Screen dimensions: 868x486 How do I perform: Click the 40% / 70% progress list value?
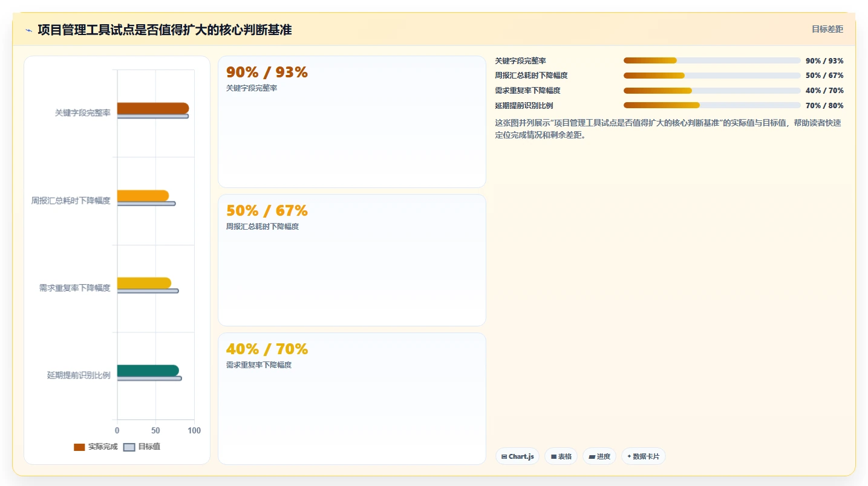pos(824,91)
